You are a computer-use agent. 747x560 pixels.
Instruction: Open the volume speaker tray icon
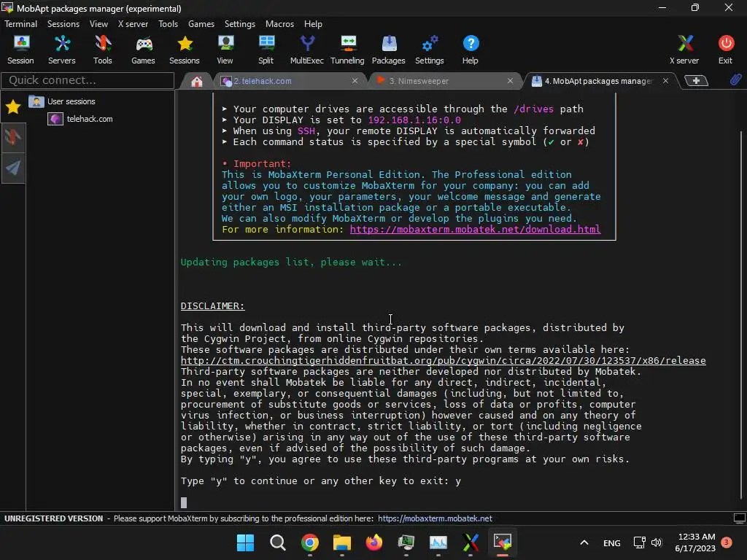click(657, 542)
